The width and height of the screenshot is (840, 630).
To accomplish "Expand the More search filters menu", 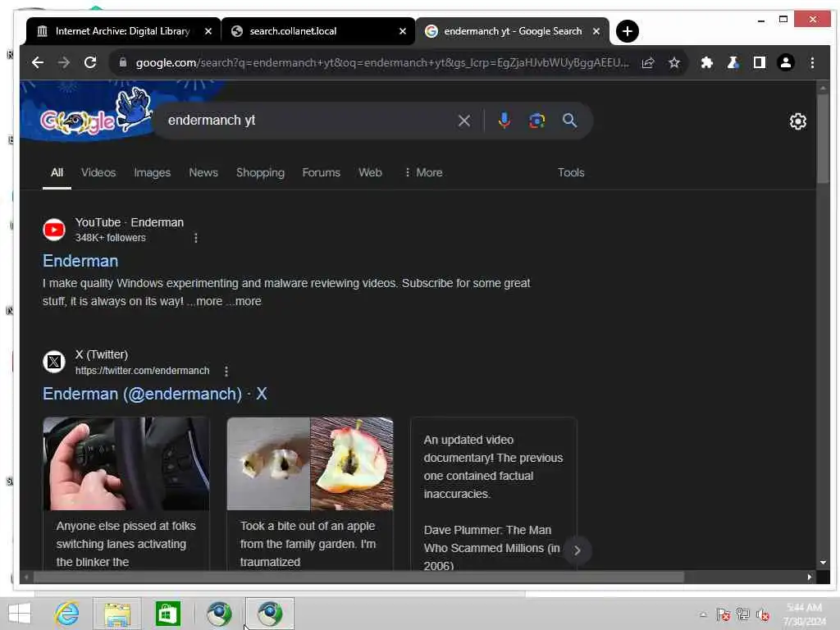I will click(423, 172).
